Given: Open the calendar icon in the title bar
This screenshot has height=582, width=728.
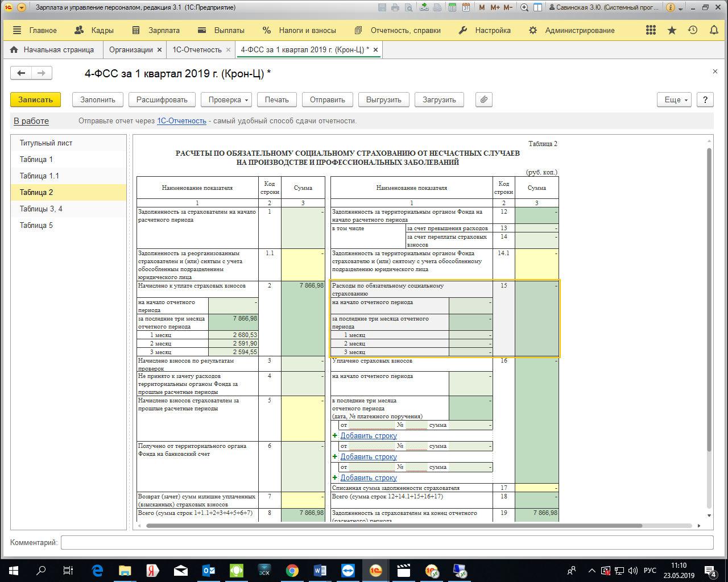Looking at the screenshot, I should point(466,7).
